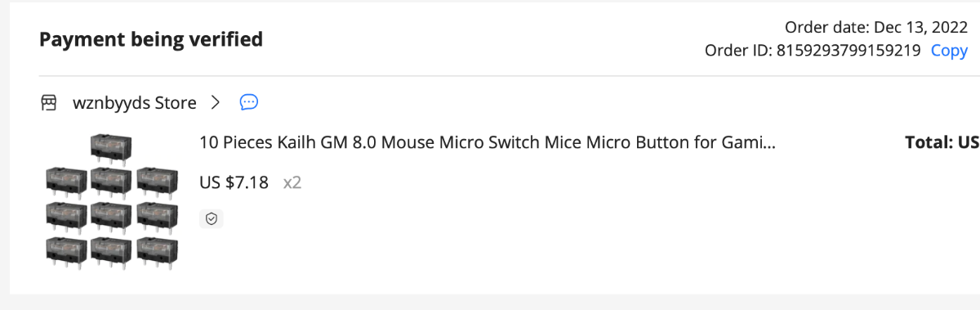980x310 pixels.
Task: Open the Kailh GM 8.0 product title
Action: (x=487, y=143)
